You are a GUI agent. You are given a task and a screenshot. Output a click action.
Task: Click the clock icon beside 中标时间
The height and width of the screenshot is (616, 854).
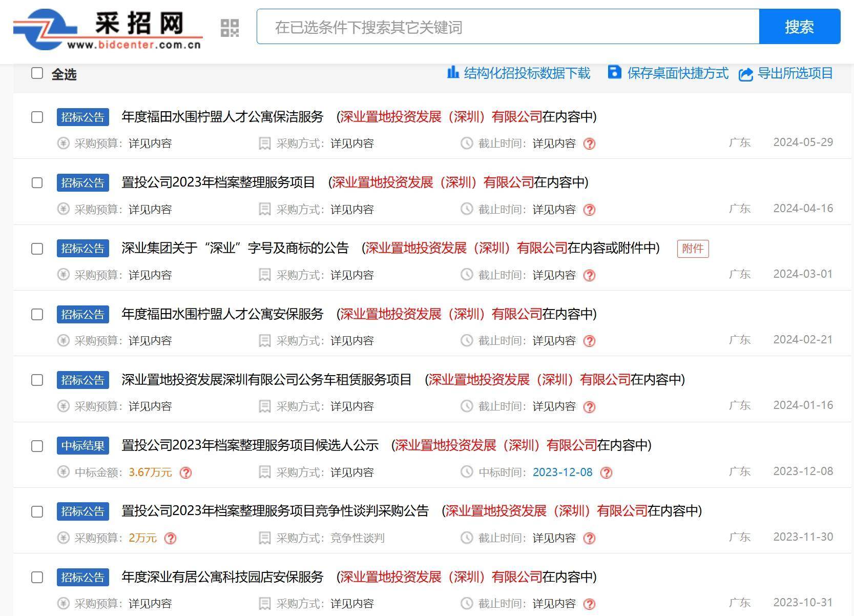(466, 472)
